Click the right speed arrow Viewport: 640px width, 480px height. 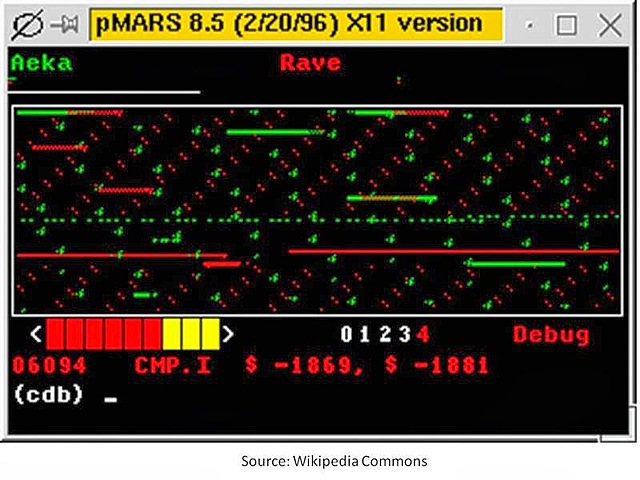click(x=228, y=334)
